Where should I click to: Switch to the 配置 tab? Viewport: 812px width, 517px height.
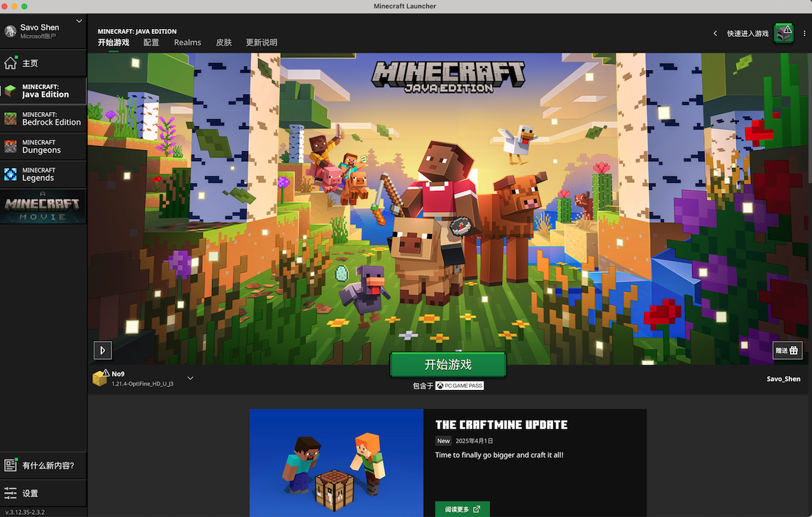point(151,43)
